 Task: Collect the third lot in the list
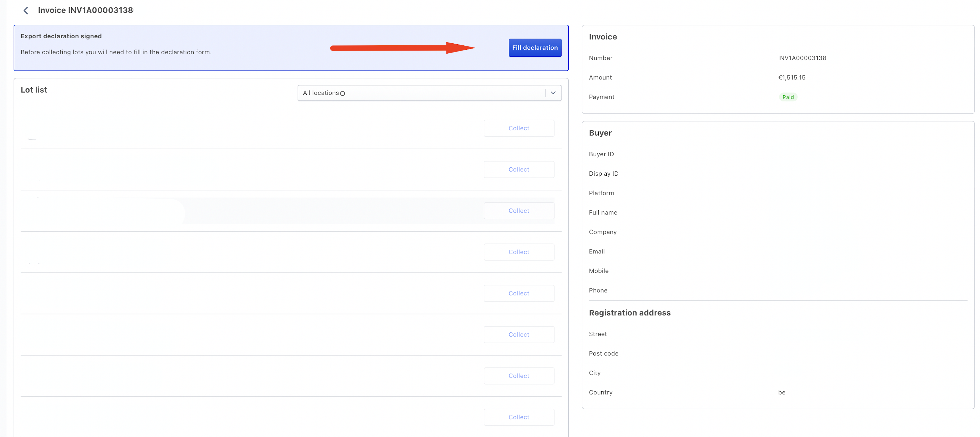coord(519,211)
